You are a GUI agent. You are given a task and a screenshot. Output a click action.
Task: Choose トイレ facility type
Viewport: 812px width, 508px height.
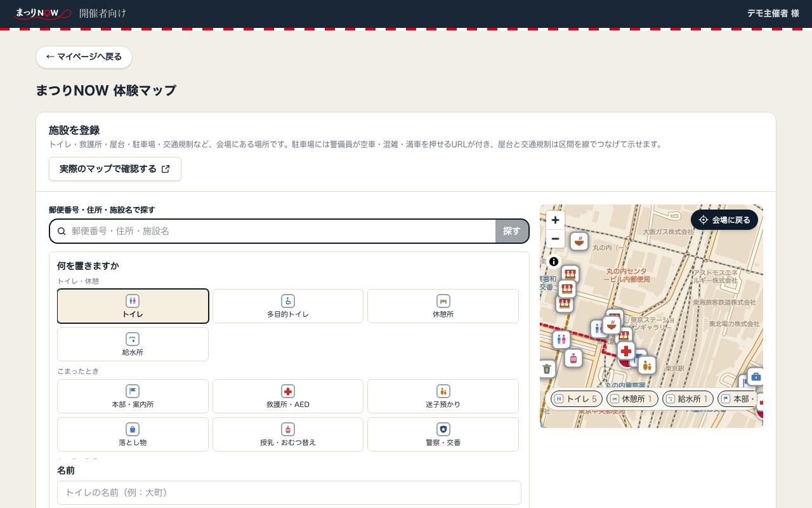[133, 306]
